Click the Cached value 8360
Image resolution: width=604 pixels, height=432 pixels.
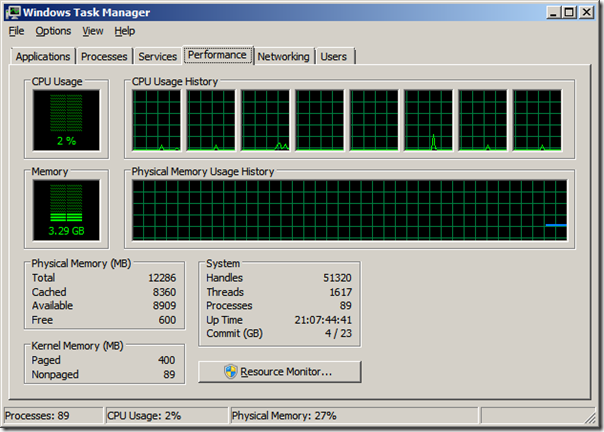164,292
